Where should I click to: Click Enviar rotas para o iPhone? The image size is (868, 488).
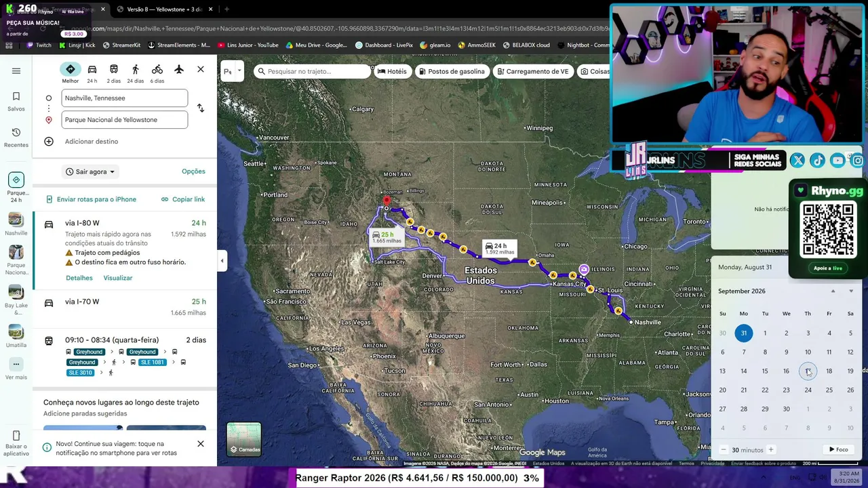click(91, 199)
